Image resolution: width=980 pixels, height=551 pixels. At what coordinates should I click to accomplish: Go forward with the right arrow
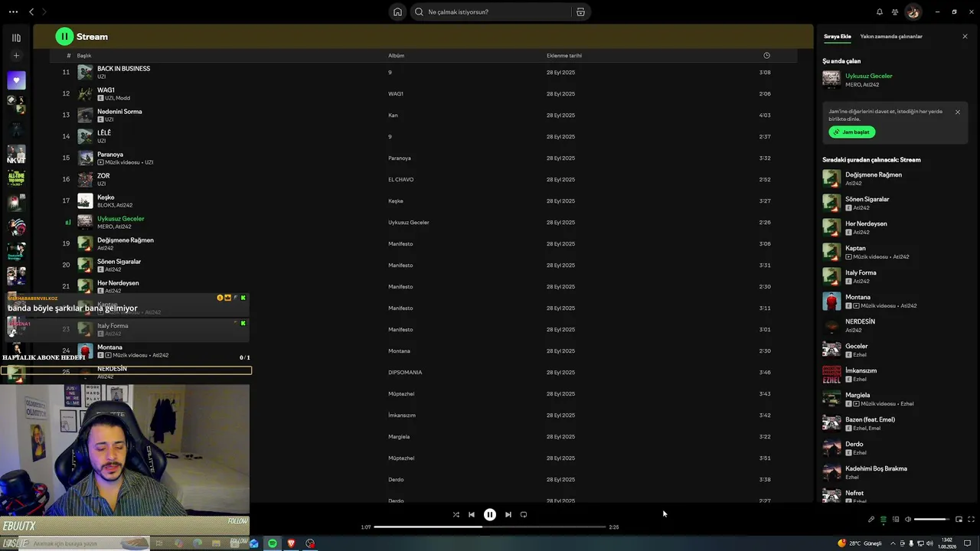tap(44, 11)
